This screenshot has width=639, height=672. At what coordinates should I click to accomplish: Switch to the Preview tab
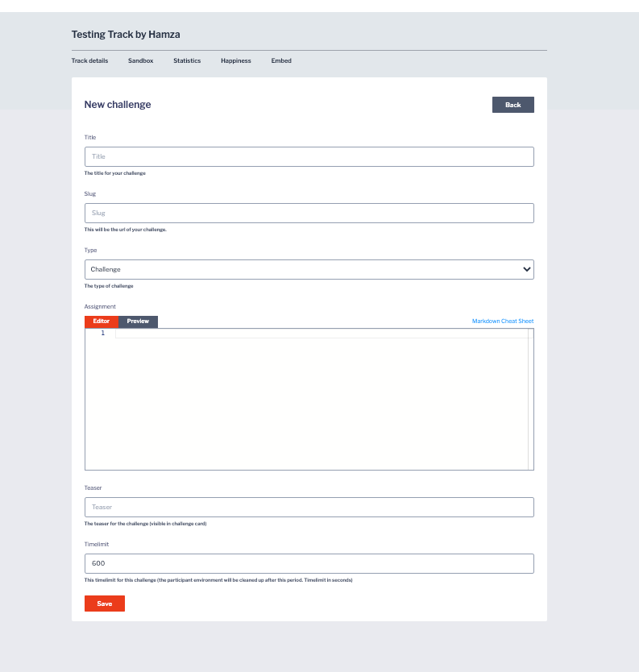point(137,321)
